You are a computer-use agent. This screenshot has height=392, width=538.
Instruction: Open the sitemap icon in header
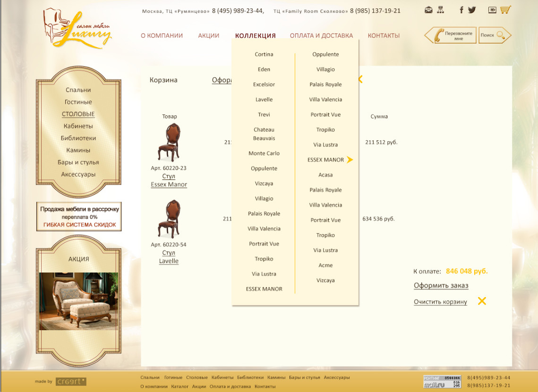click(x=441, y=10)
